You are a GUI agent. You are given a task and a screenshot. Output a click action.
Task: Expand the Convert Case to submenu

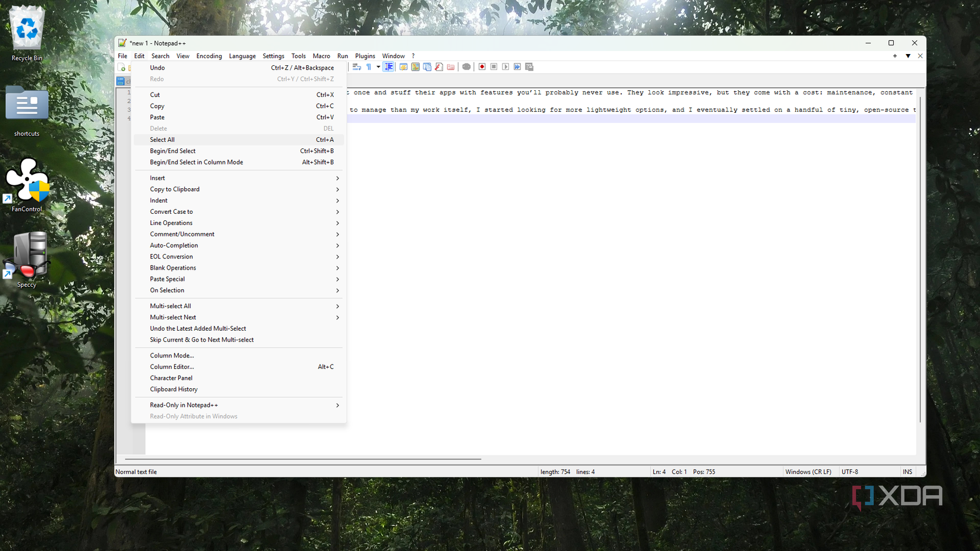click(239, 212)
